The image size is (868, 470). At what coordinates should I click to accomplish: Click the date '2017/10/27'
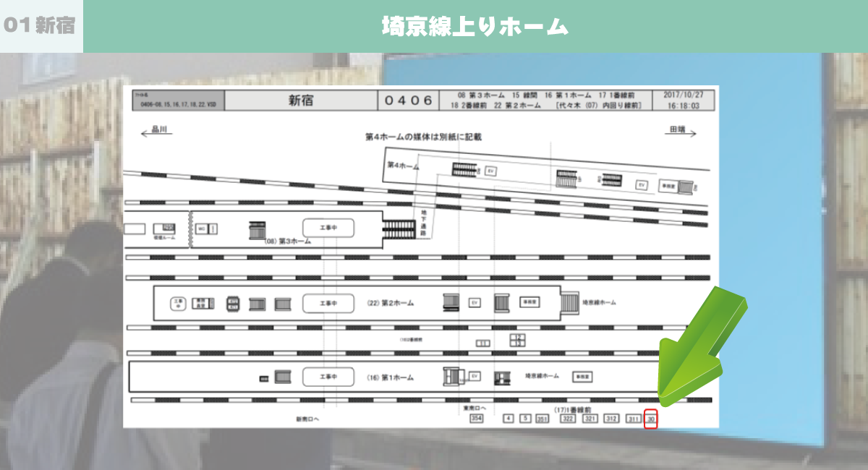[684, 95]
